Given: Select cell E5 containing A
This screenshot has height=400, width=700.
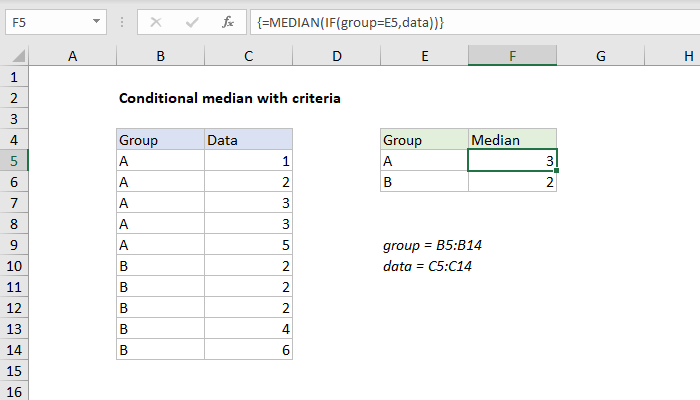Looking at the screenshot, I should [x=425, y=161].
